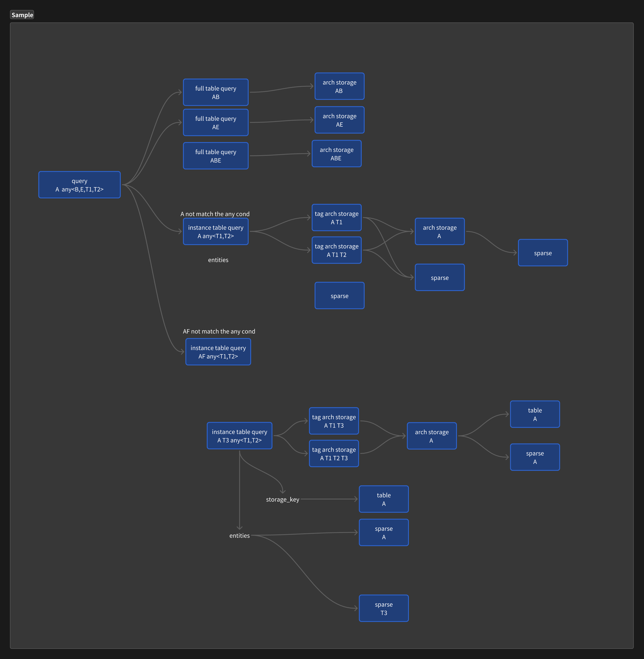Select the full table query AE node

pyautogui.click(x=215, y=123)
